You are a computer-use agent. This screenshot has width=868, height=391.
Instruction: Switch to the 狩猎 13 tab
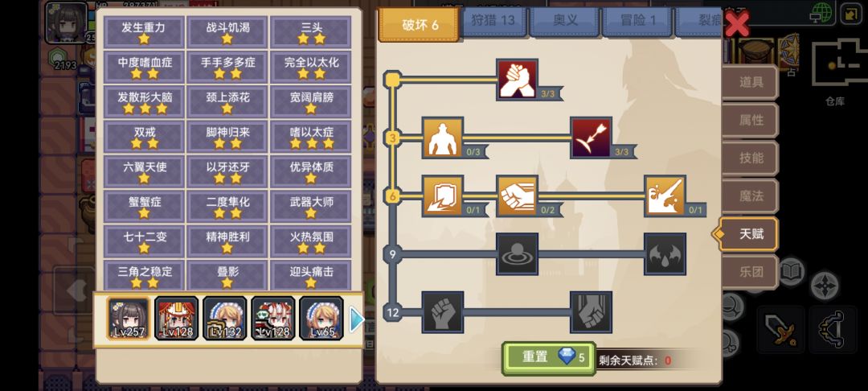(x=493, y=21)
